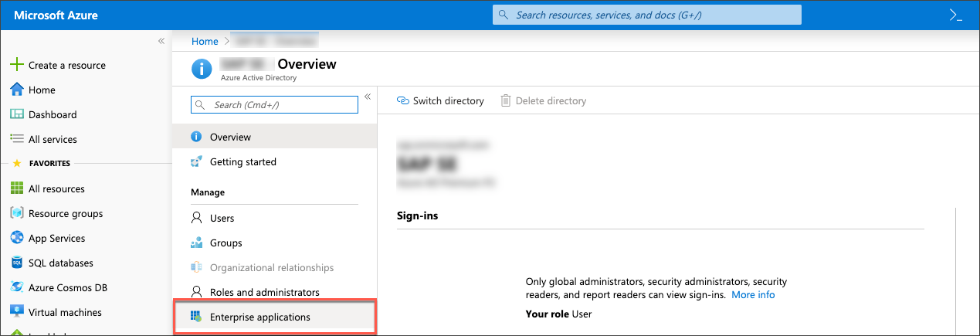Collapse the left portal sidebar
Screen dimensions: 980x336
[x=161, y=40]
